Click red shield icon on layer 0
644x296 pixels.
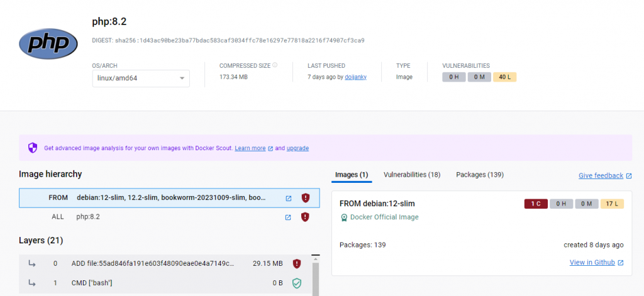tap(297, 263)
